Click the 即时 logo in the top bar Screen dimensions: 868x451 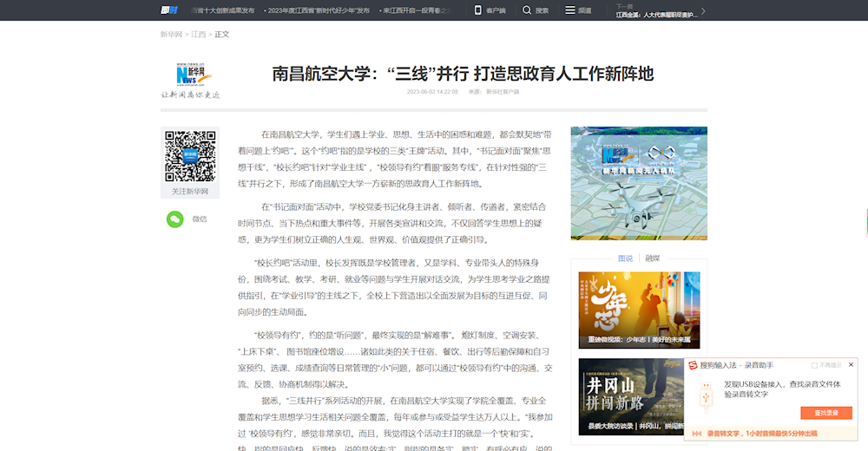pos(168,10)
